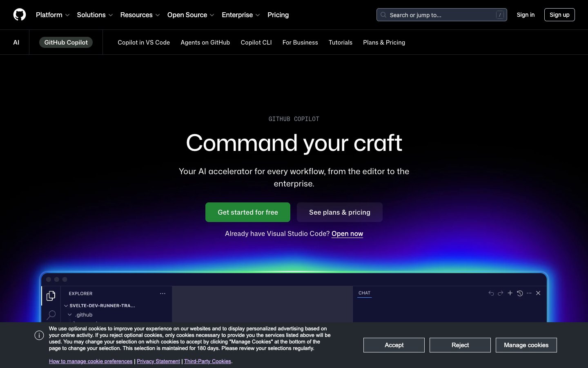The width and height of the screenshot is (588, 368).
Task: Click the Get started for free button
Action: click(x=248, y=212)
